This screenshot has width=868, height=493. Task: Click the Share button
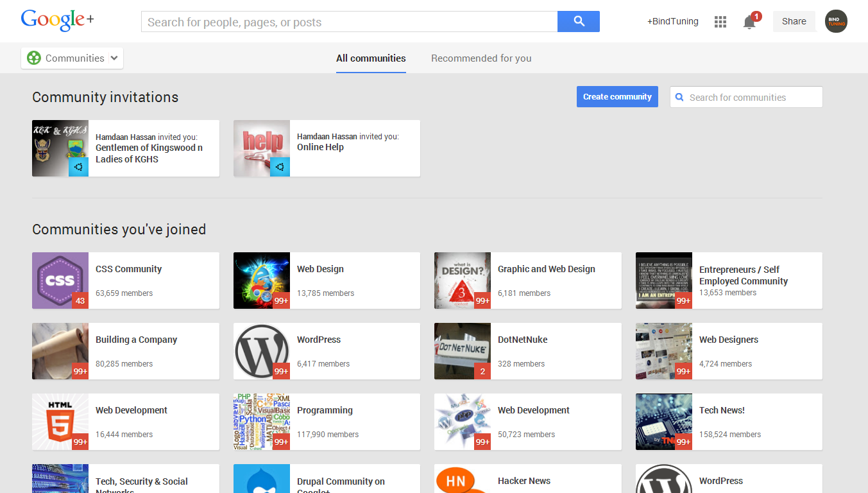794,21
